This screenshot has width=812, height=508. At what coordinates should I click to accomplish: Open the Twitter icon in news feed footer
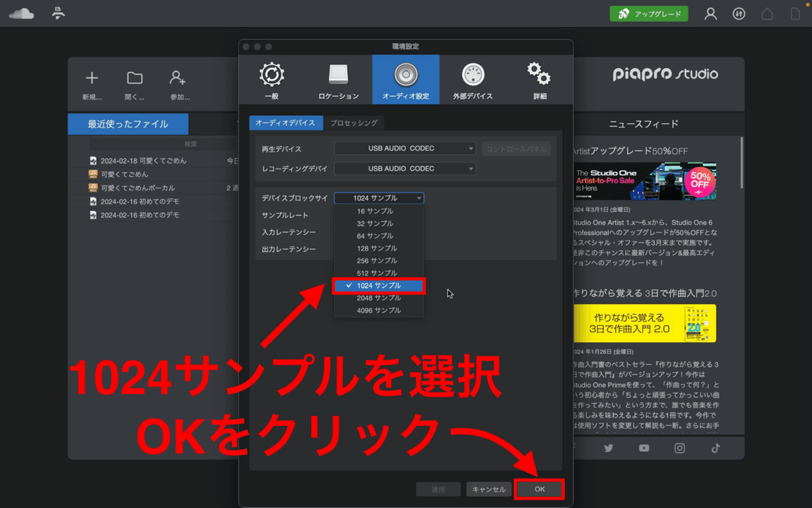click(608, 448)
